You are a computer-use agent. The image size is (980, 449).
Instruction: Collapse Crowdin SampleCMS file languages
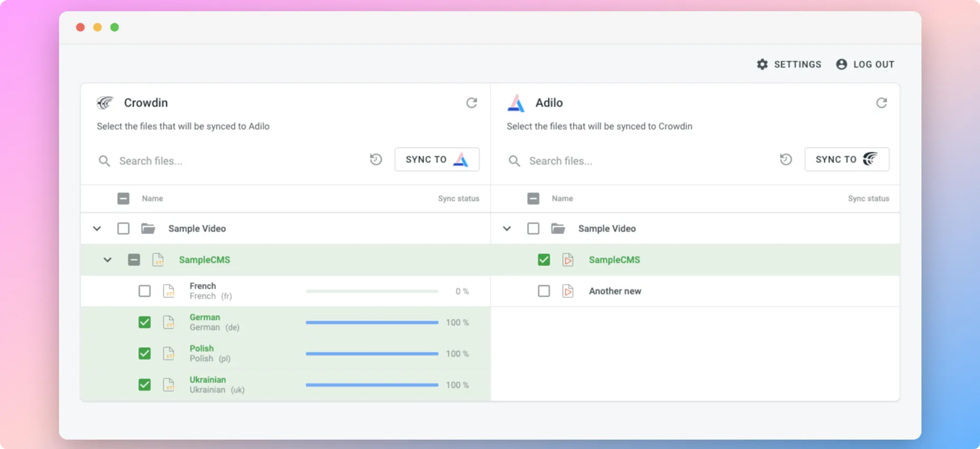(x=108, y=259)
